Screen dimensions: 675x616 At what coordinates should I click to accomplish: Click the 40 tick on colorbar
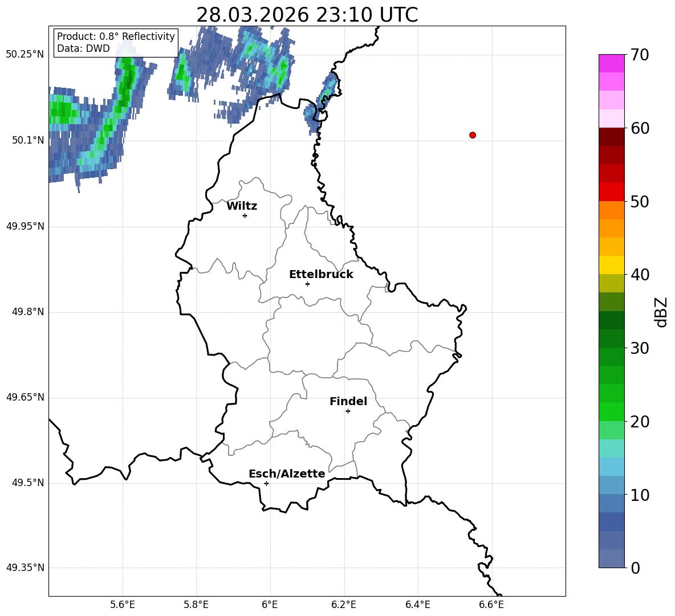point(640,275)
